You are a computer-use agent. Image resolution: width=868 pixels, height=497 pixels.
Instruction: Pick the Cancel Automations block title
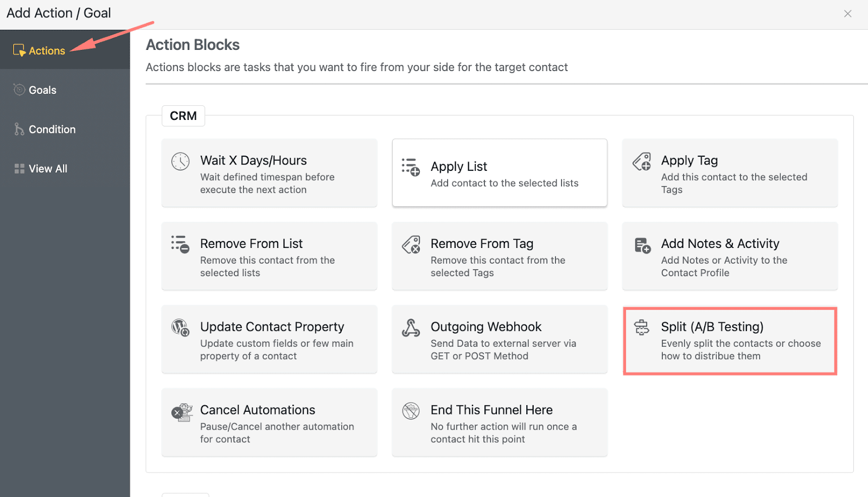(x=258, y=410)
